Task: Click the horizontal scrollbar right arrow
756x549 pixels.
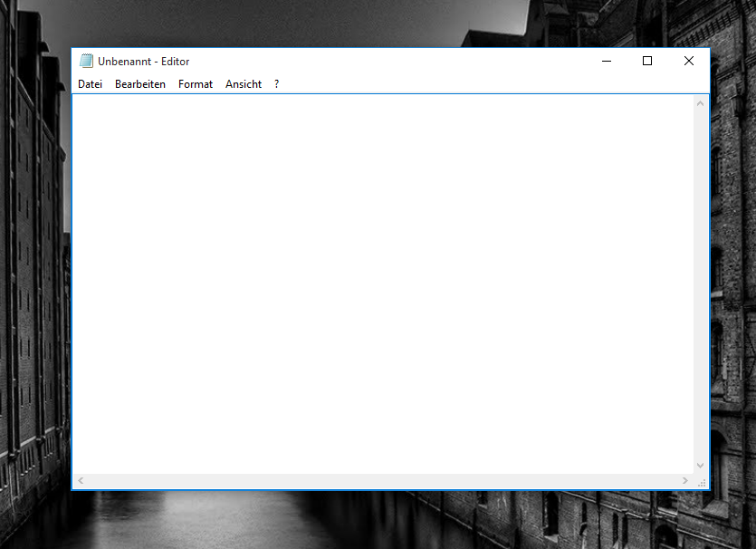Action: [685, 480]
